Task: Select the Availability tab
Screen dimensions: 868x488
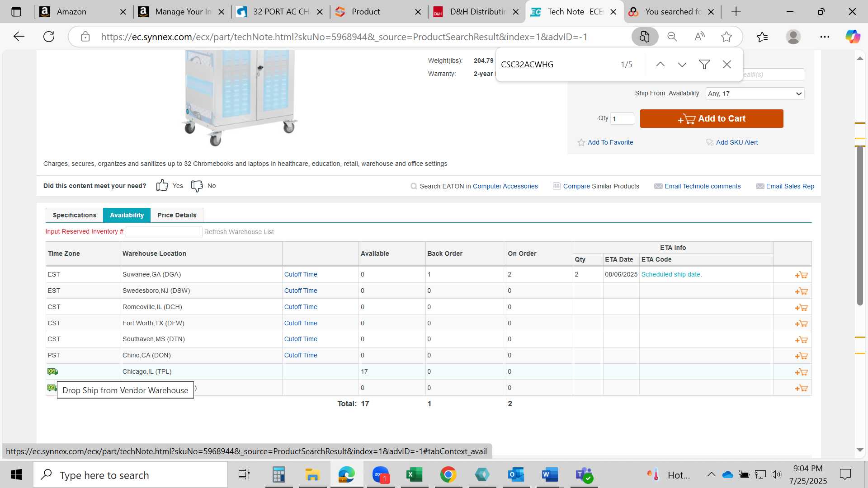Action: pos(127,215)
